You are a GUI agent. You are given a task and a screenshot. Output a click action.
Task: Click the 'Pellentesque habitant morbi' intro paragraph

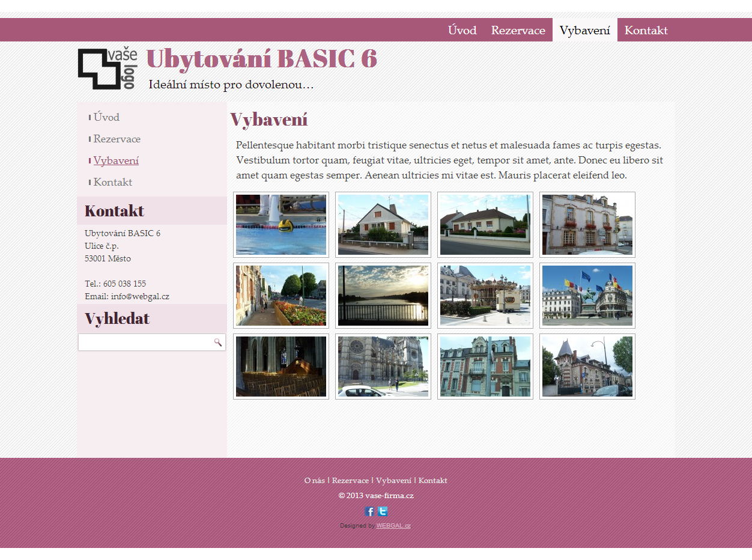(450, 160)
